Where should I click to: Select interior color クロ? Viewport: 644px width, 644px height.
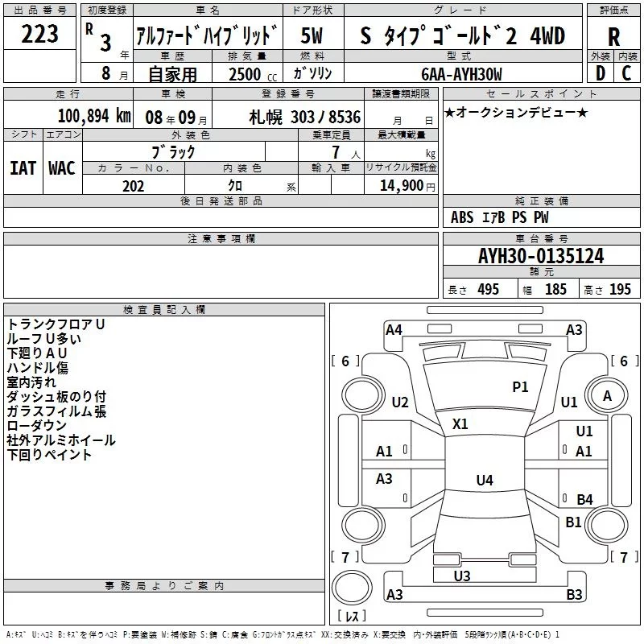click(x=235, y=186)
